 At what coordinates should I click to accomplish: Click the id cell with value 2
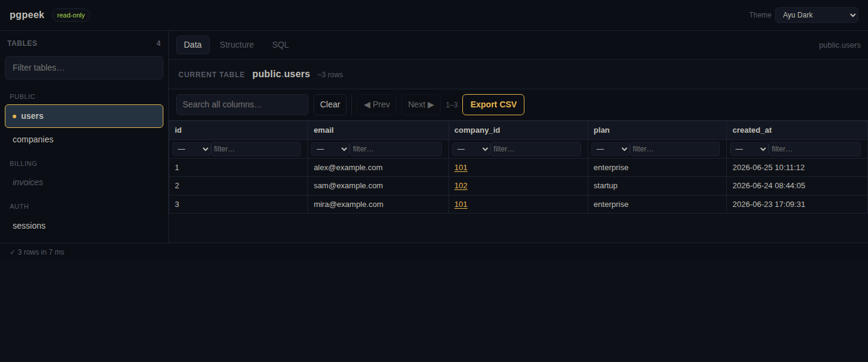pos(238,186)
